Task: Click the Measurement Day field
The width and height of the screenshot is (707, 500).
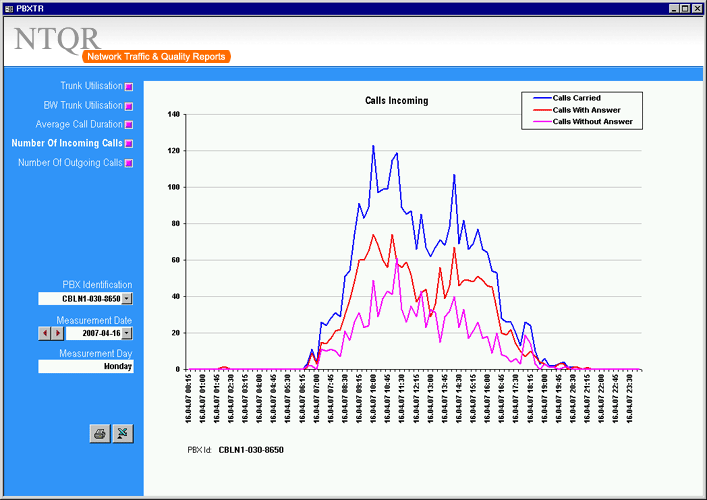Action: [x=86, y=366]
